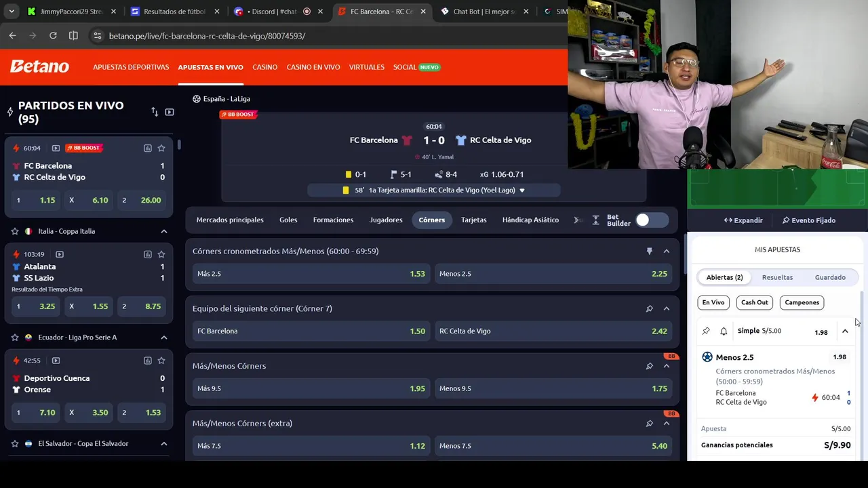Switch to Formaciones tab

(x=333, y=220)
